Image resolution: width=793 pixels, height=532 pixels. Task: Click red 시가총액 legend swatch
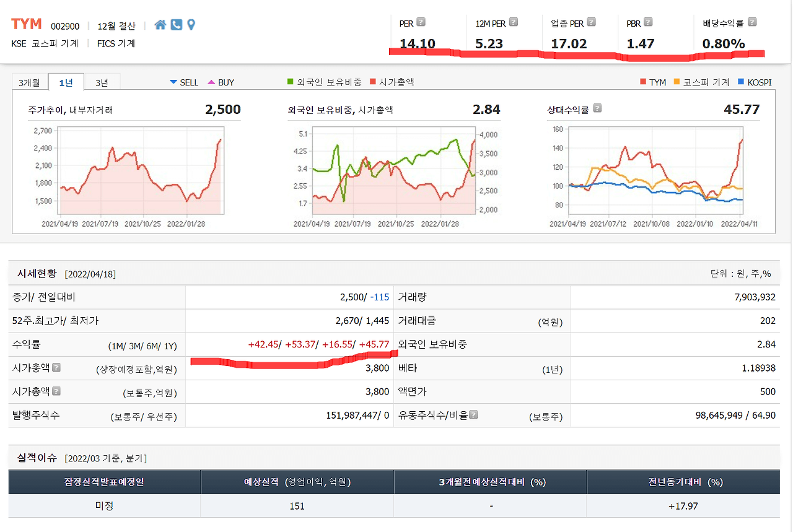click(x=373, y=82)
